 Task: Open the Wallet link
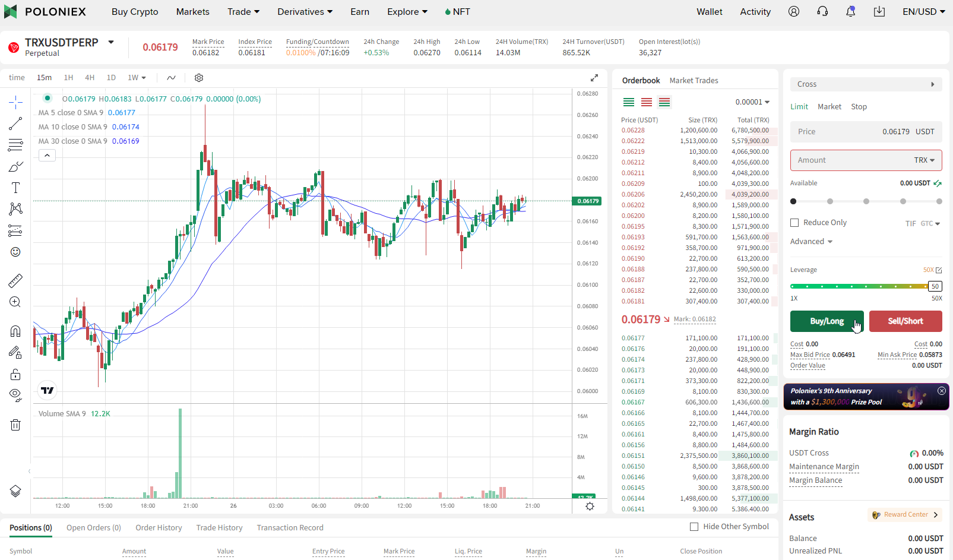point(709,11)
